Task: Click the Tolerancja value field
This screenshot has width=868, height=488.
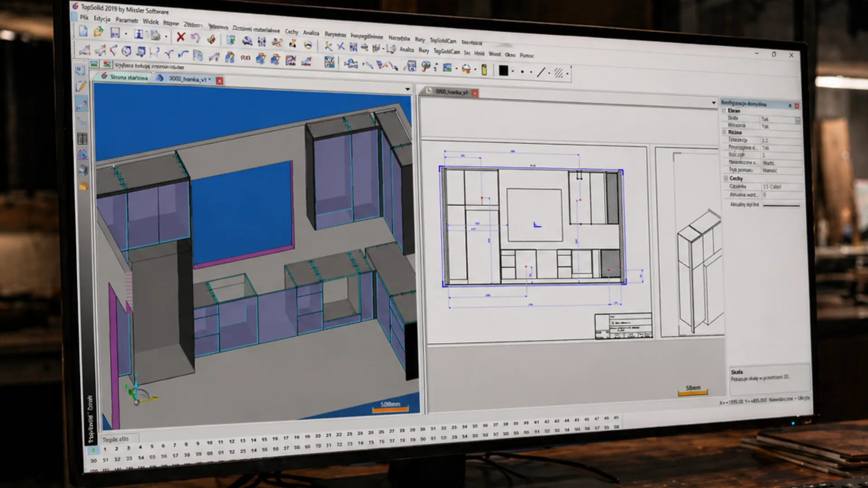Action: click(x=781, y=141)
